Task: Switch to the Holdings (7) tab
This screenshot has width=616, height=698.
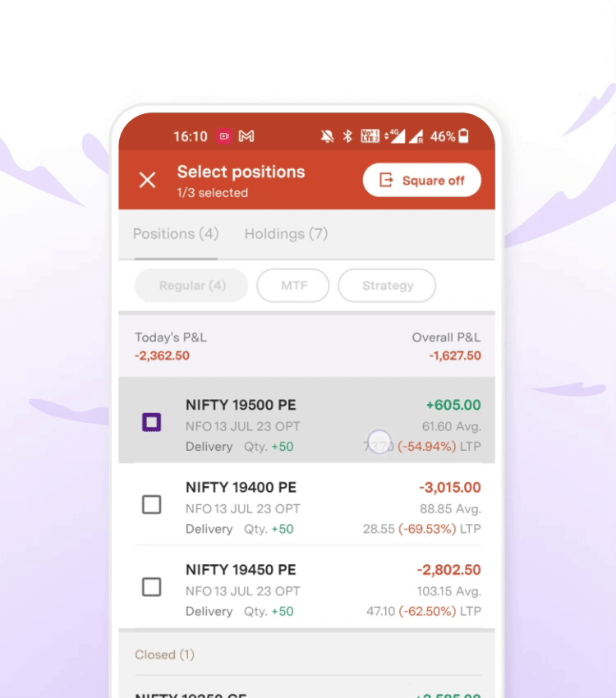Action: pos(286,234)
